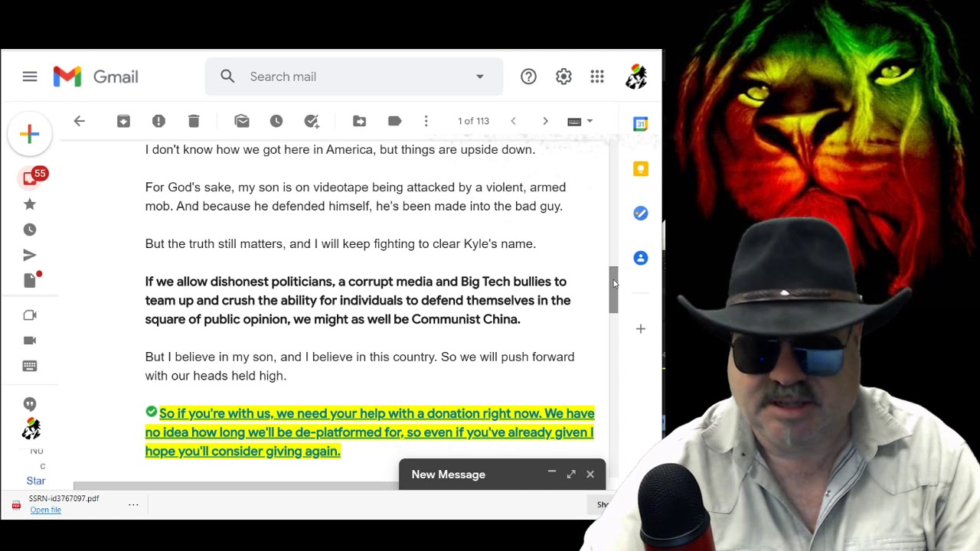The height and width of the screenshot is (551, 980).
Task: Open the Move to folder menu
Action: (359, 121)
